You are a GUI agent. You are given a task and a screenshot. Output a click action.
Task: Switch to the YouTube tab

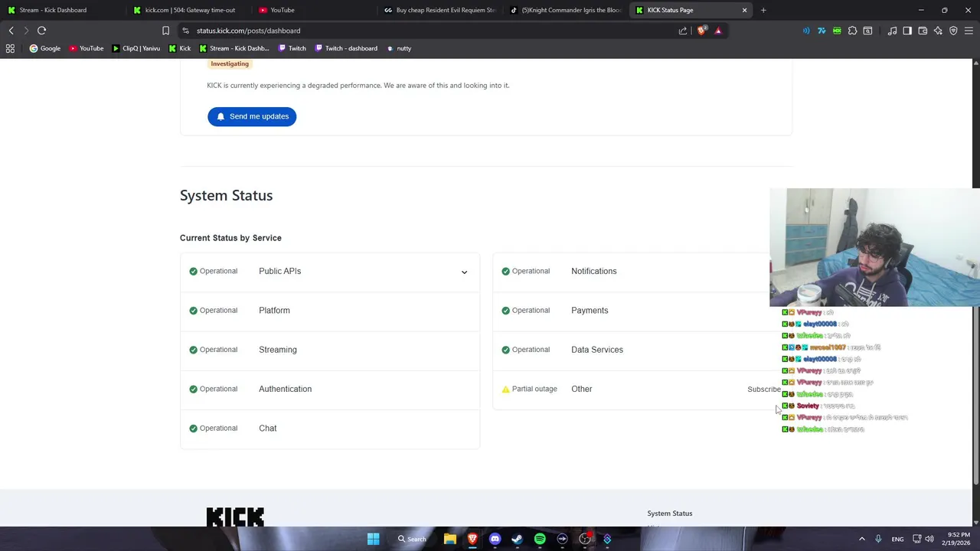[314, 10]
